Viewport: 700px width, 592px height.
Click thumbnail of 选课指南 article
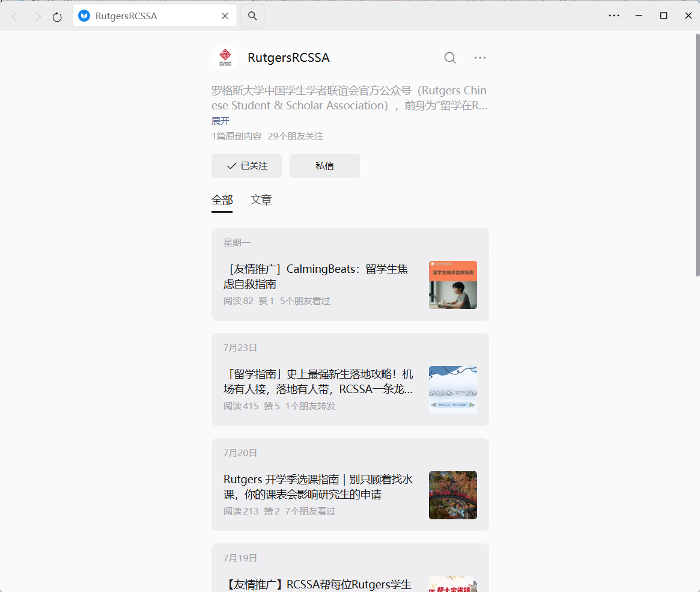click(453, 495)
